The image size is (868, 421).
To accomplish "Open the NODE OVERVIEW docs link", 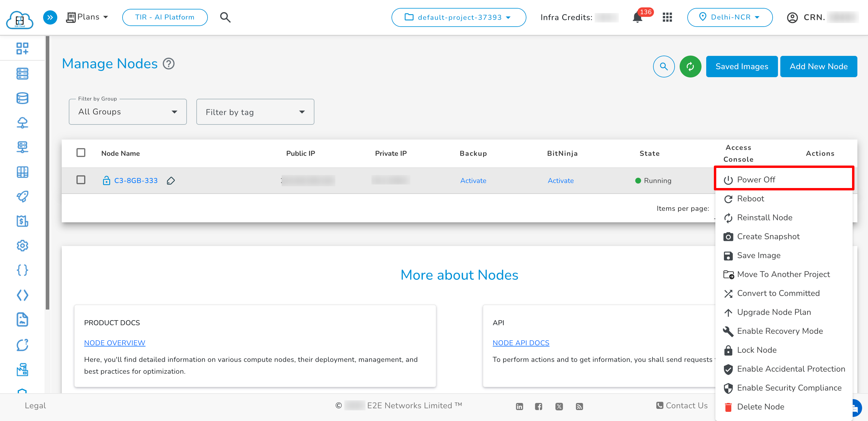I will [x=115, y=343].
